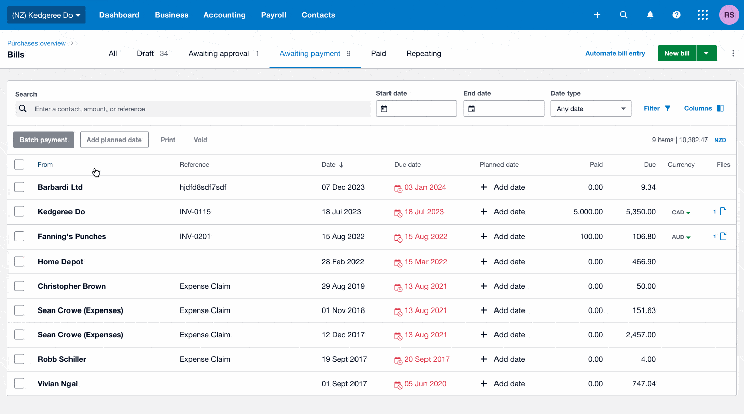
Task: Open attached file icon for Fanning's Punches
Action: 723,236
